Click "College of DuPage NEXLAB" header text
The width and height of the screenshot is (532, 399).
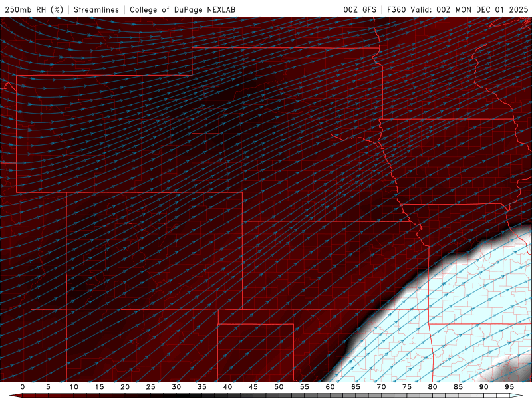[x=182, y=9]
